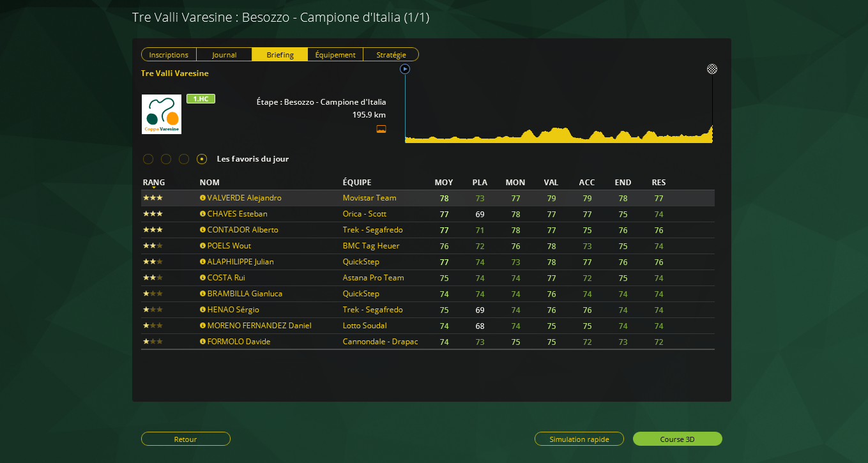
Task: Click team Lotto Soudal
Action: 365,326
